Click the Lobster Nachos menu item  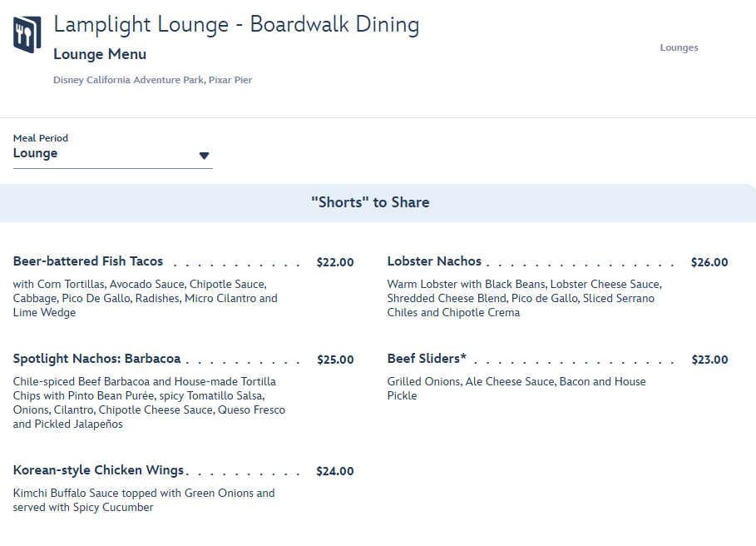click(x=434, y=261)
